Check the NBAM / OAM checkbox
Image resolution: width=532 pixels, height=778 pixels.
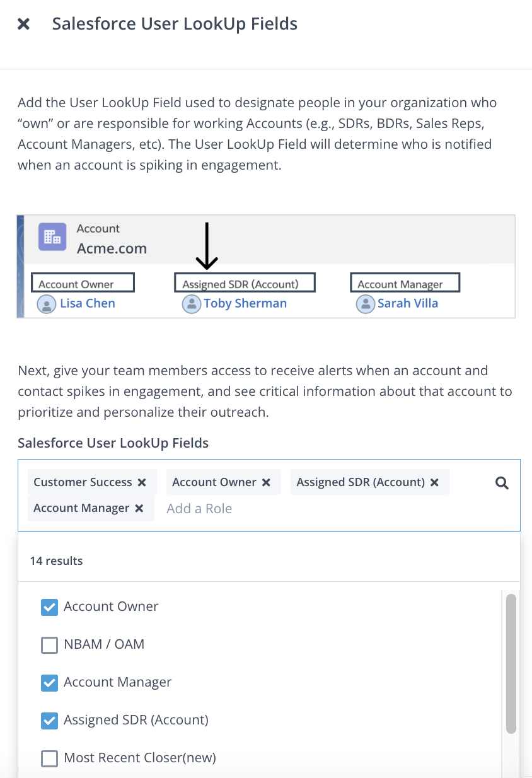[49, 645]
